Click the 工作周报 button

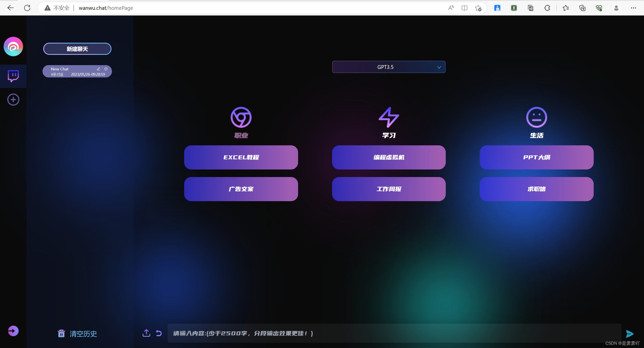pos(389,189)
